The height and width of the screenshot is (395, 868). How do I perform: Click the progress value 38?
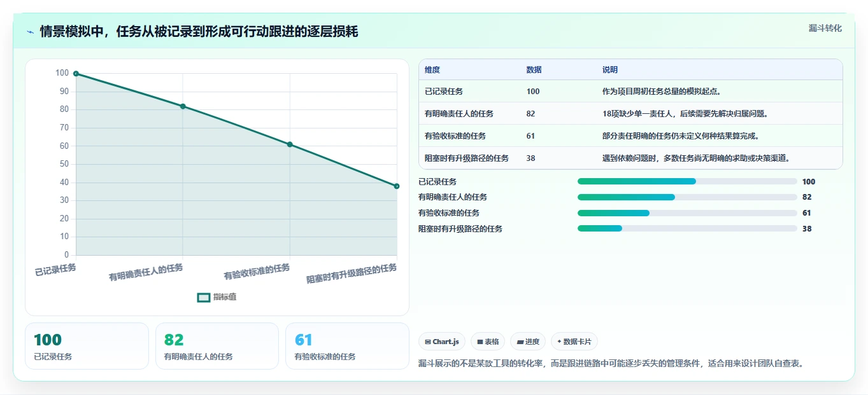point(807,229)
